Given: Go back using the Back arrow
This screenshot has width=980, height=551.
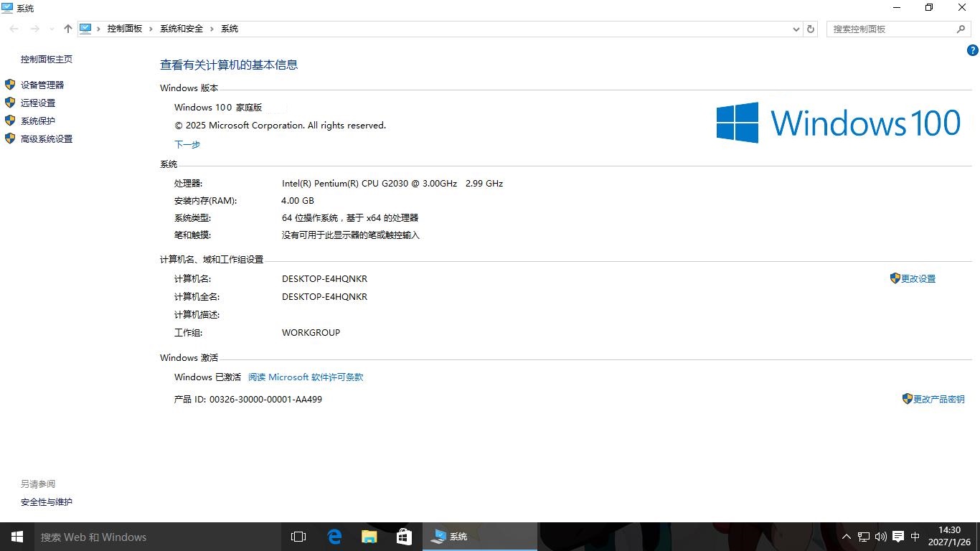Looking at the screenshot, I should [14, 29].
